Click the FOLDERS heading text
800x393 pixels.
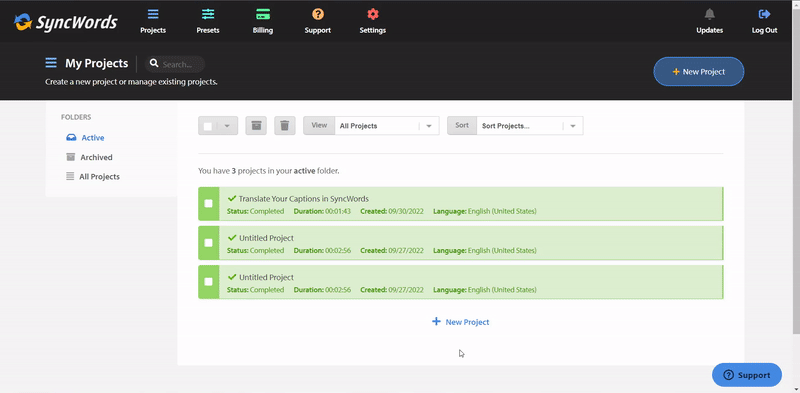pyautogui.click(x=76, y=117)
